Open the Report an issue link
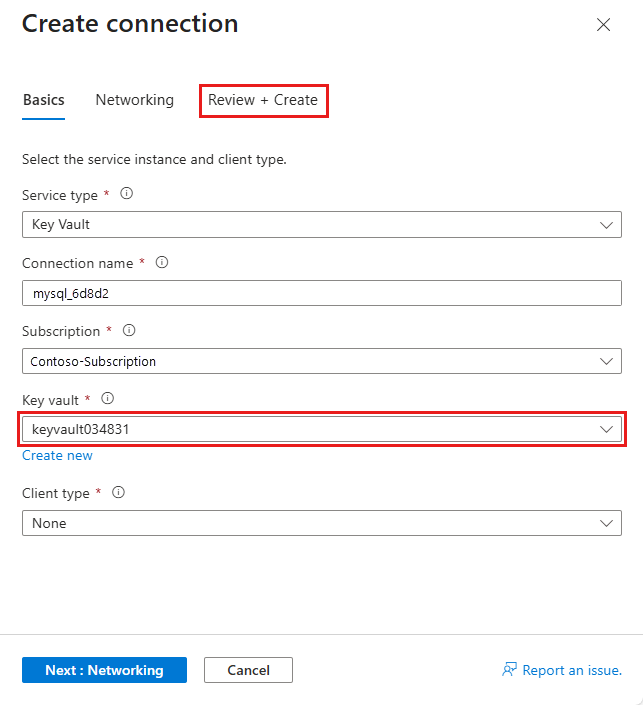Image resolution: width=643 pixels, height=705 pixels. tap(572, 670)
